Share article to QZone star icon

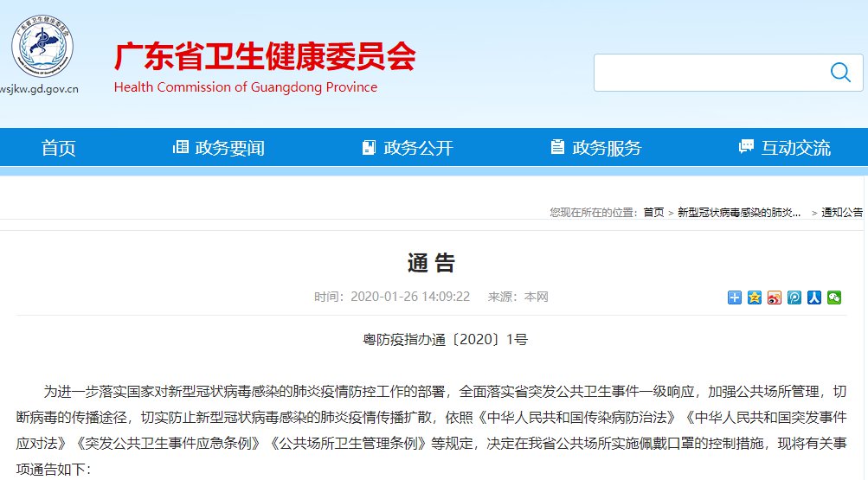(x=755, y=298)
